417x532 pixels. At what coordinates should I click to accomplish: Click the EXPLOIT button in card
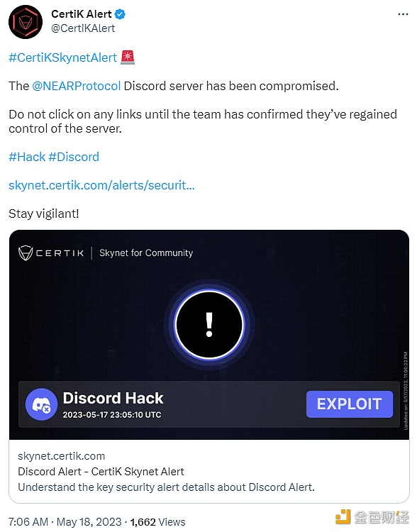350,404
